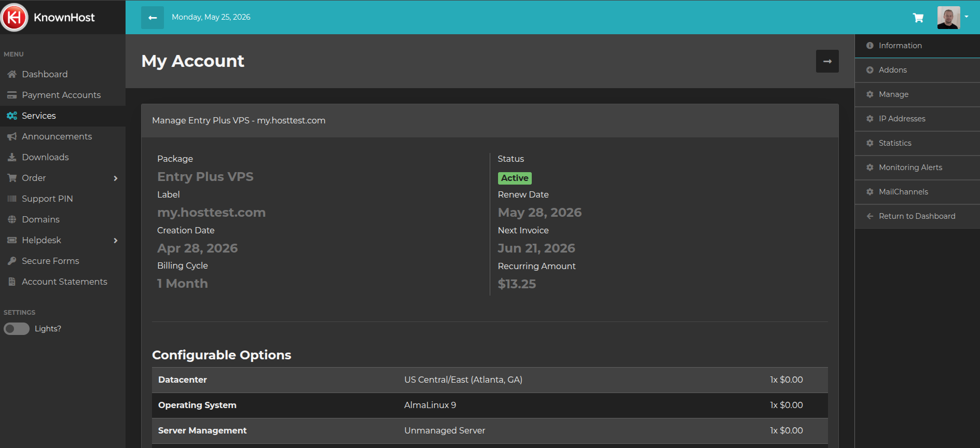Click the Support PIN barcode icon

[12, 199]
